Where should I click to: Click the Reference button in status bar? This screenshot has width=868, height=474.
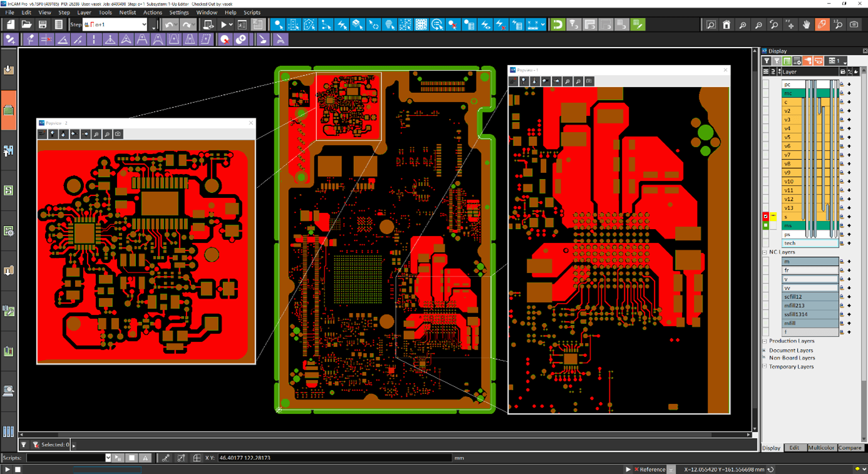649,469
